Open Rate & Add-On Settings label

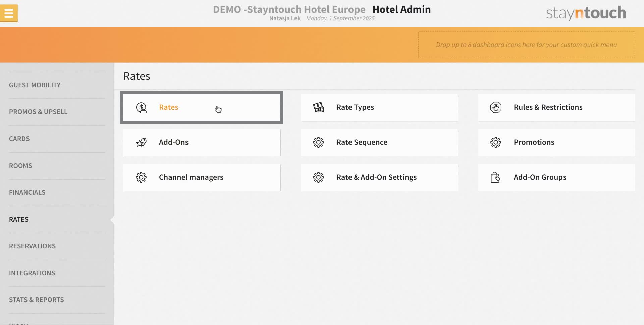point(376,177)
